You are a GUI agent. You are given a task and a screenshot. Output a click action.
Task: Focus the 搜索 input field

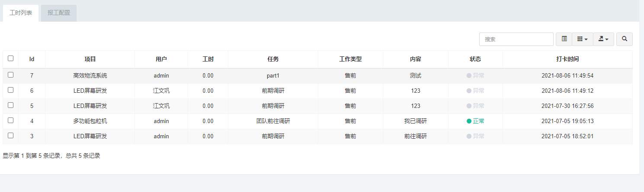[x=516, y=39]
